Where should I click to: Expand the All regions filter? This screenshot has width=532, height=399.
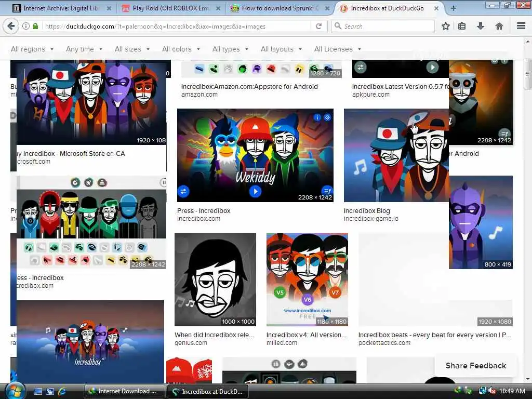point(32,49)
